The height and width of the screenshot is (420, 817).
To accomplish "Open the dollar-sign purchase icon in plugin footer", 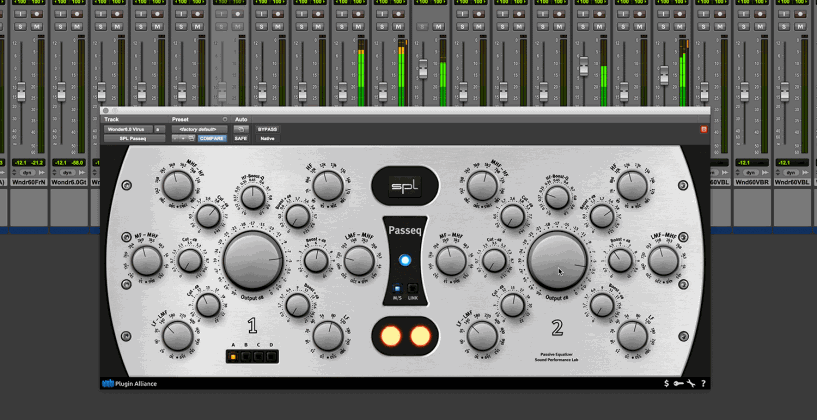I will (x=666, y=384).
